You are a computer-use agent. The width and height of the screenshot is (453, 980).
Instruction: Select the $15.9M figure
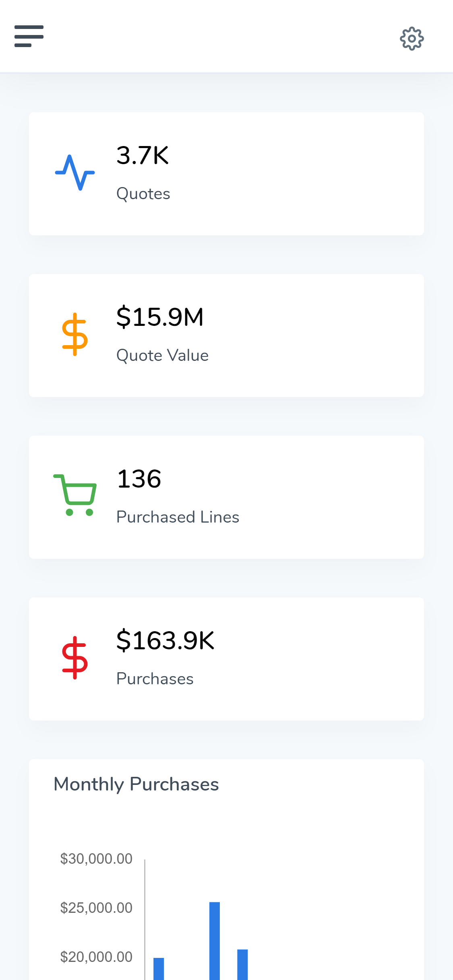(x=160, y=317)
